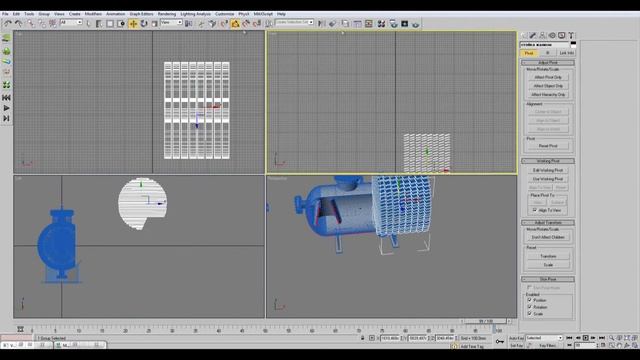Open the Customize menu
This screenshot has width=640, height=360.
coord(224,14)
